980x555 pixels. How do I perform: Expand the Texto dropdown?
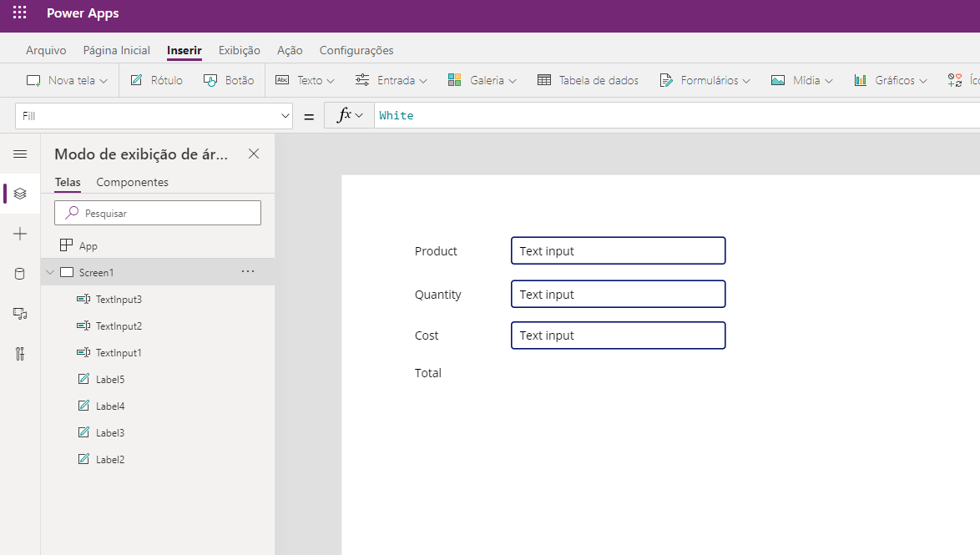pos(305,79)
